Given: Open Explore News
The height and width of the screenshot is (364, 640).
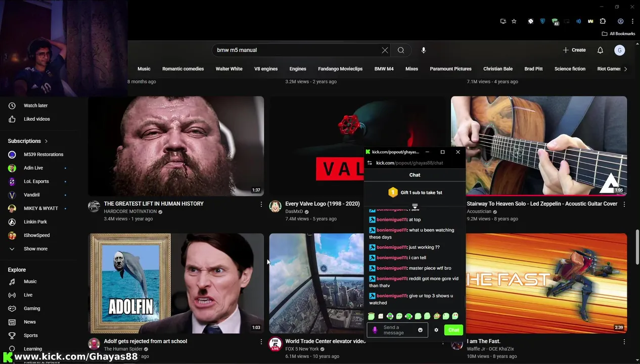Looking at the screenshot, I should tap(30, 322).
